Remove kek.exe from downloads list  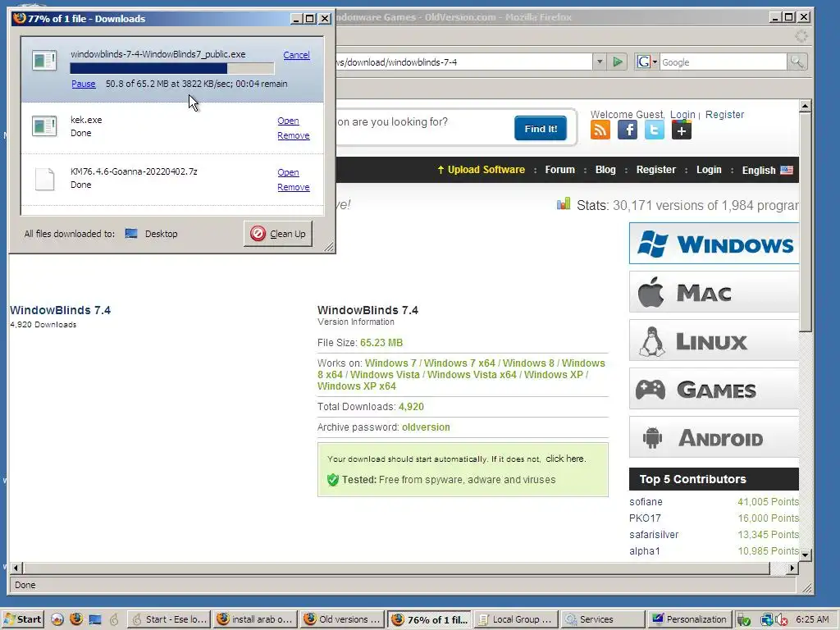[294, 135]
